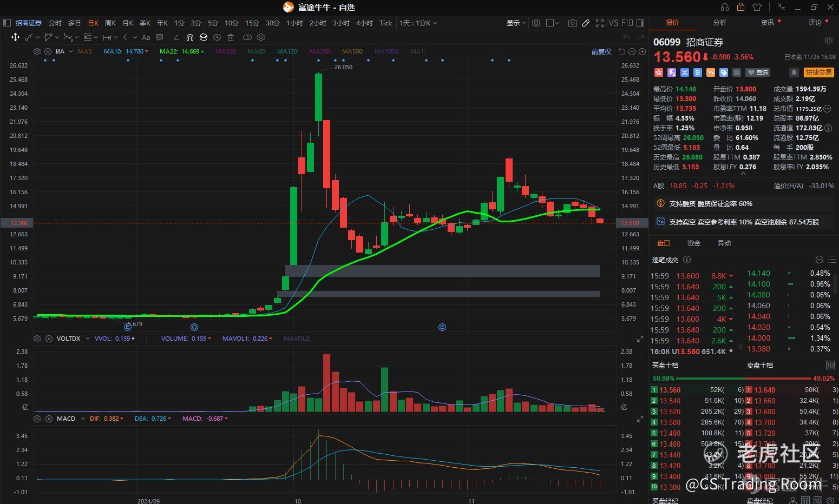Screen dimensions: 839x504
Task: Open the VS comparison tool
Action: [x=613, y=23]
